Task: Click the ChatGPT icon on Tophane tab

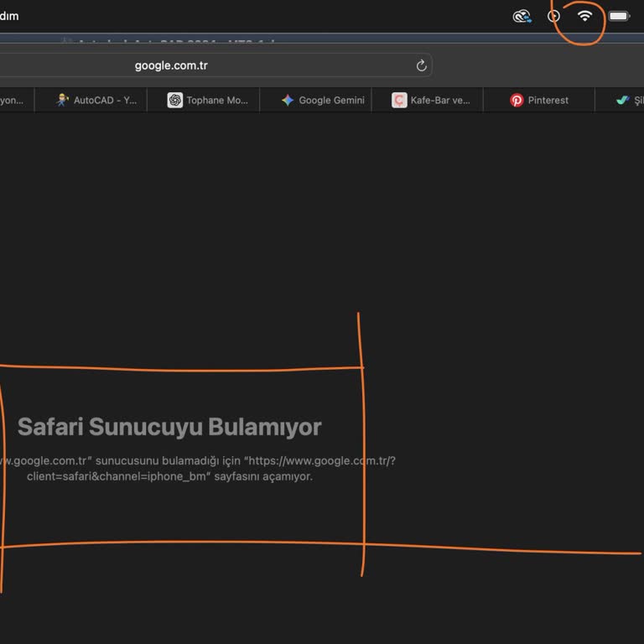Action: 175,101
